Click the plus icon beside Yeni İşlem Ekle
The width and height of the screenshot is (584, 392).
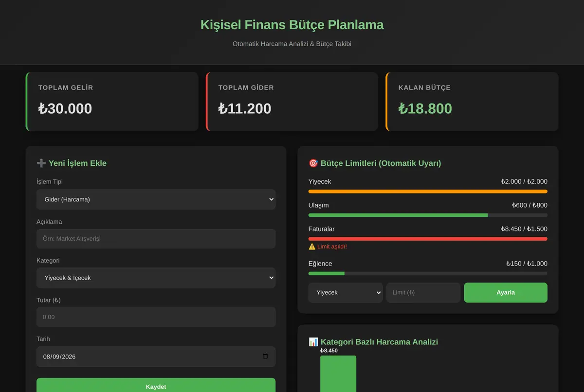coord(41,163)
